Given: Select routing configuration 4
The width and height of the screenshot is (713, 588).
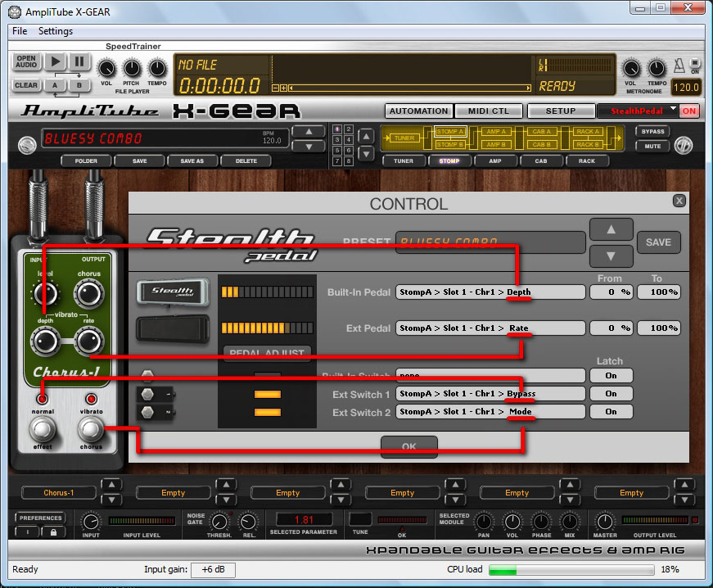Looking at the screenshot, I should [349, 140].
